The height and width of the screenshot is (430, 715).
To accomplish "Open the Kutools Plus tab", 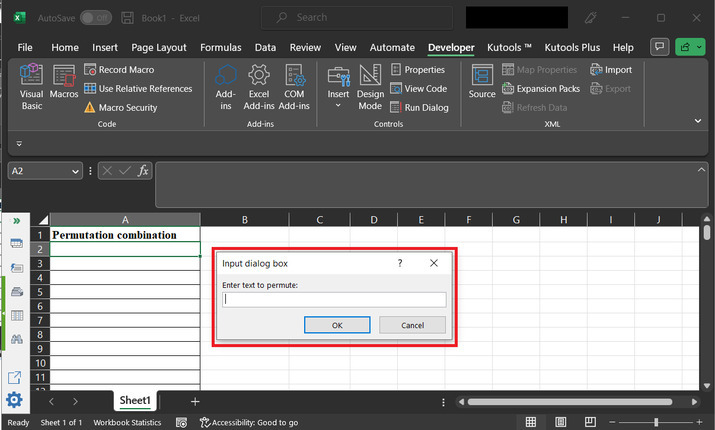I will [x=572, y=47].
